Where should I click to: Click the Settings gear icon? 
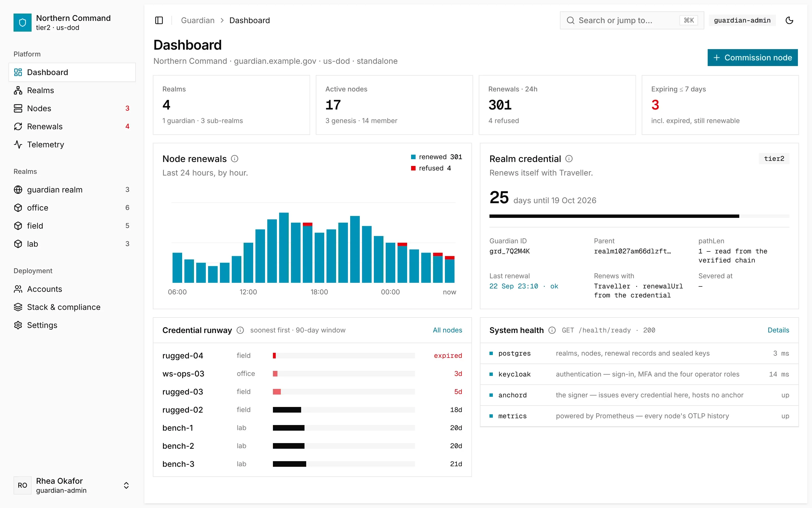coord(18,325)
